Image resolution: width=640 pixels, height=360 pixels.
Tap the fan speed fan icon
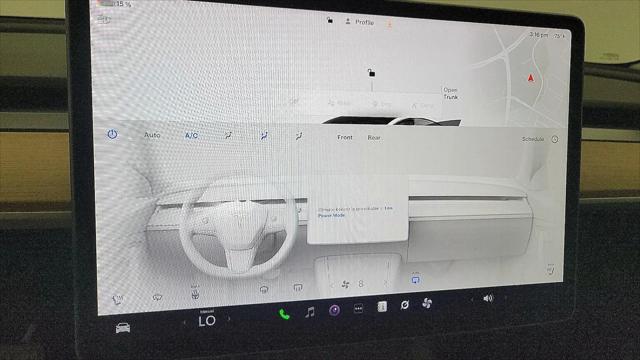[345, 284]
